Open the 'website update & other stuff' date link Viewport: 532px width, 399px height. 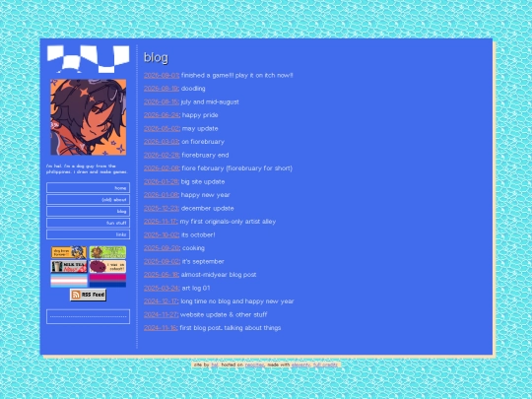[161, 315]
